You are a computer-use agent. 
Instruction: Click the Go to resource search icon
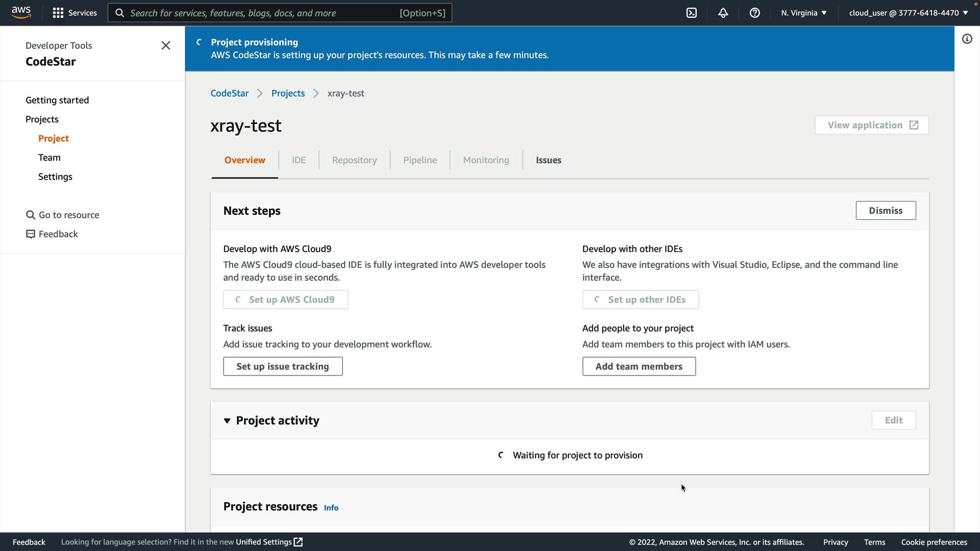[x=31, y=215]
